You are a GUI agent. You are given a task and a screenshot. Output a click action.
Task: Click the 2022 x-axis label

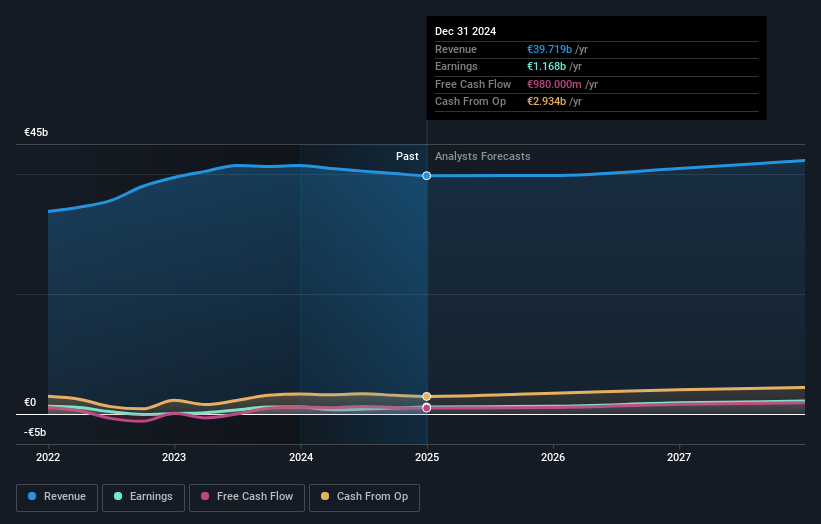[x=48, y=458]
